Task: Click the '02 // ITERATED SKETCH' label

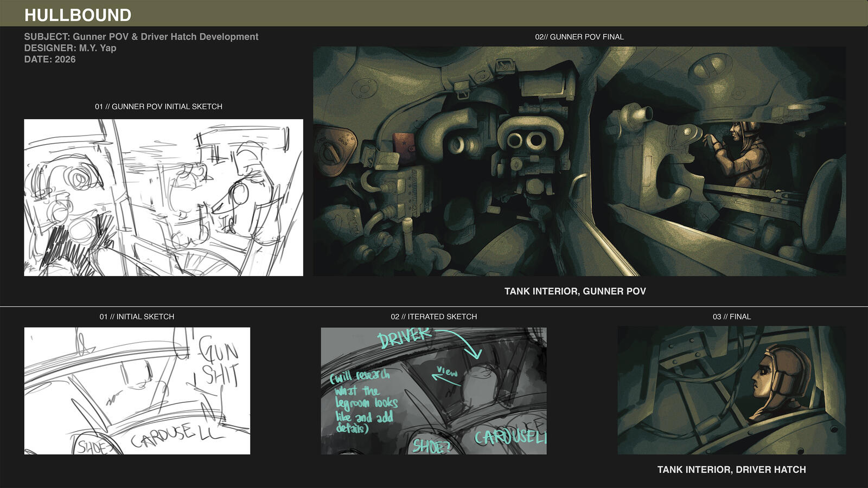Action: point(434,316)
